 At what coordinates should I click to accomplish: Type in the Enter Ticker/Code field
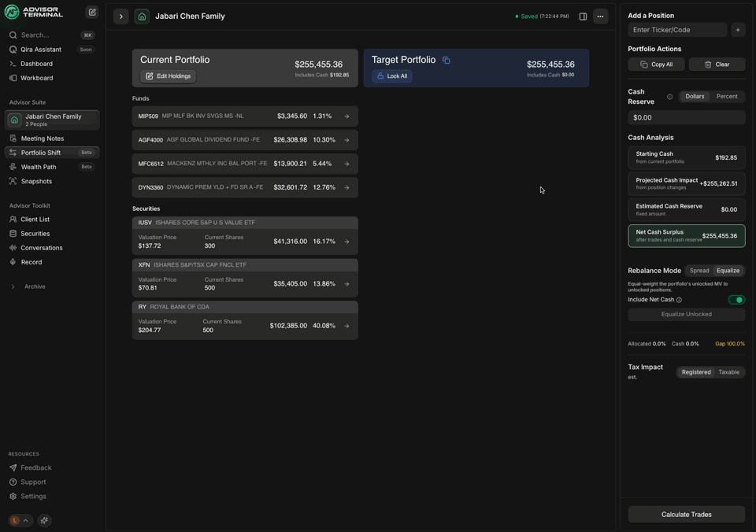[677, 30]
